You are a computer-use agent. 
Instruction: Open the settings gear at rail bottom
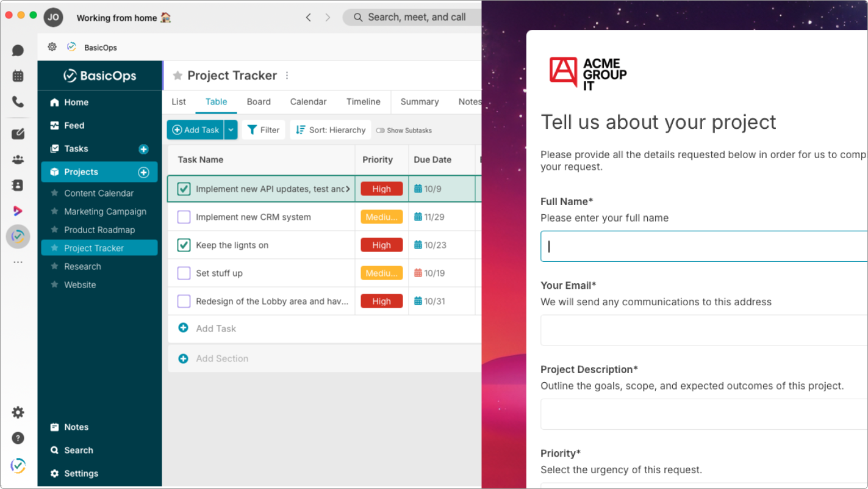[x=18, y=412]
